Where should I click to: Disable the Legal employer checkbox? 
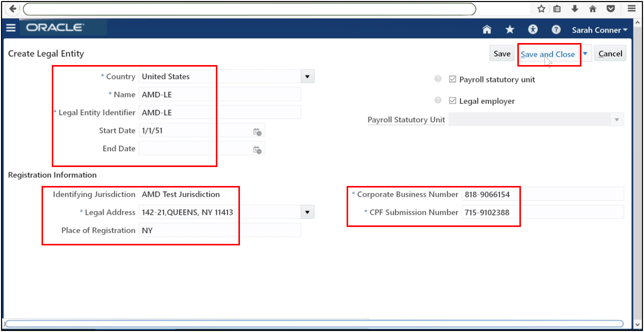coord(453,100)
